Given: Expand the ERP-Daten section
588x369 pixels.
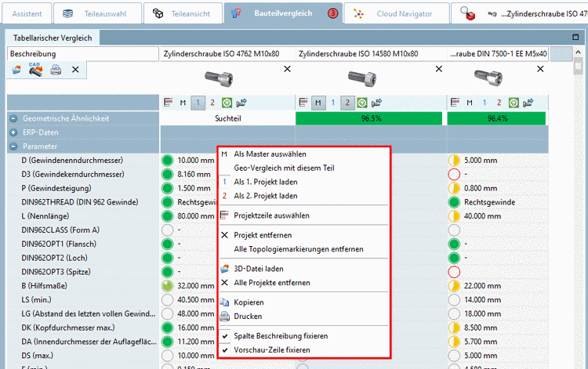Looking at the screenshot, I should (x=13, y=132).
